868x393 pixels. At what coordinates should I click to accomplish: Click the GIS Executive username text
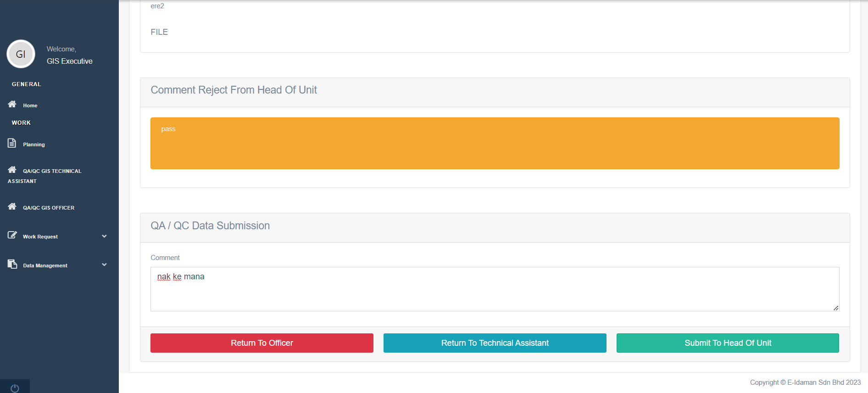69,61
